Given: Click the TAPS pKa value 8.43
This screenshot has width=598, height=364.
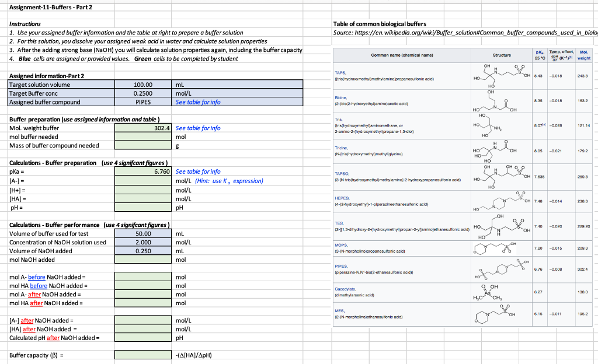Looking at the screenshot, I should click(538, 76).
